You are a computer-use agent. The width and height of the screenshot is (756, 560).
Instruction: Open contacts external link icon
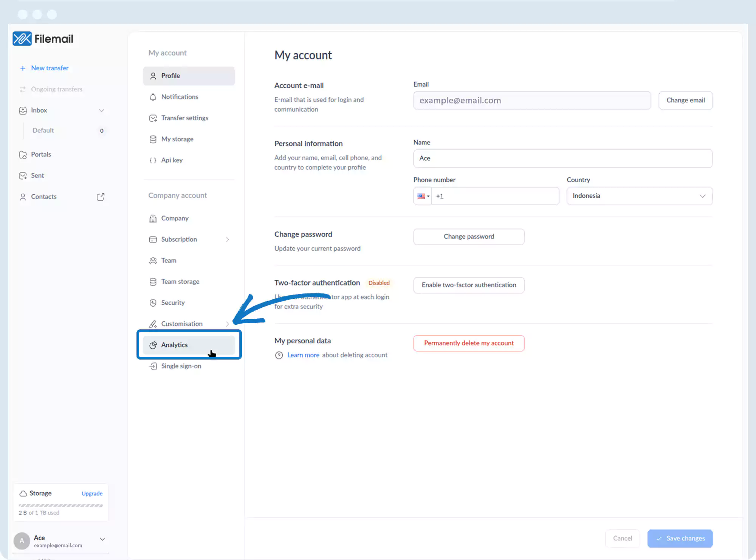pyautogui.click(x=101, y=197)
